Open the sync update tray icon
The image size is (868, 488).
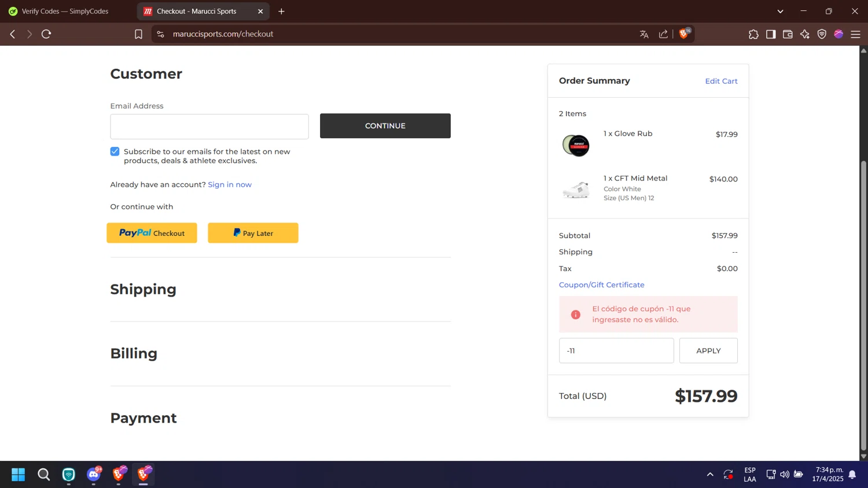[728, 475]
